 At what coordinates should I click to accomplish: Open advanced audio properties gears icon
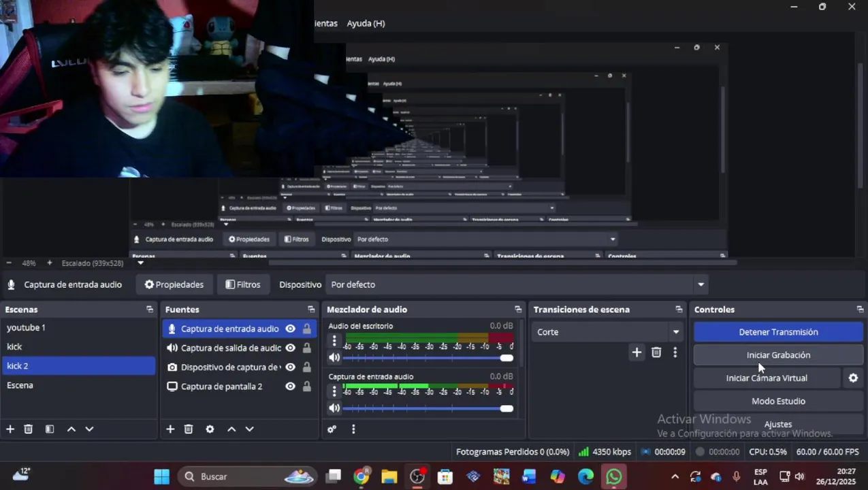[x=332, y=429]
